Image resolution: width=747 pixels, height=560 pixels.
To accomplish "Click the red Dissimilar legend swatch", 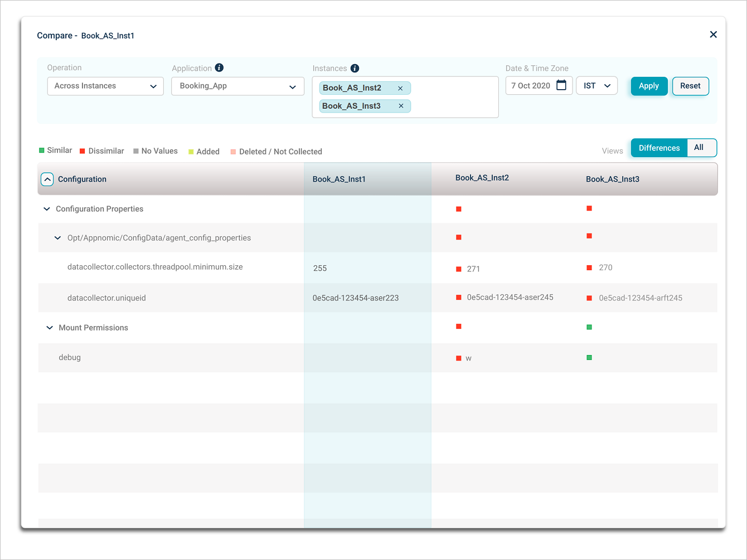I will [83, 151].
